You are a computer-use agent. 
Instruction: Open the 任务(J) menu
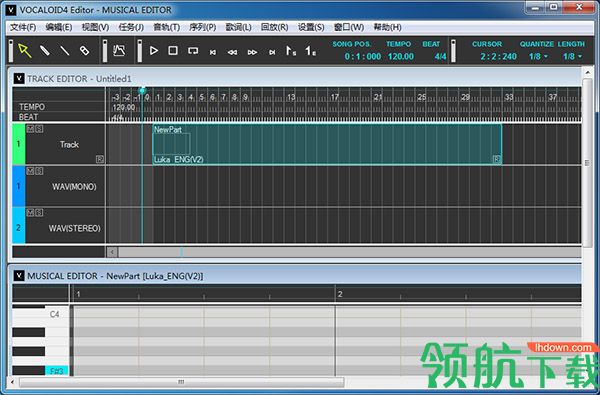coord(131,27)
